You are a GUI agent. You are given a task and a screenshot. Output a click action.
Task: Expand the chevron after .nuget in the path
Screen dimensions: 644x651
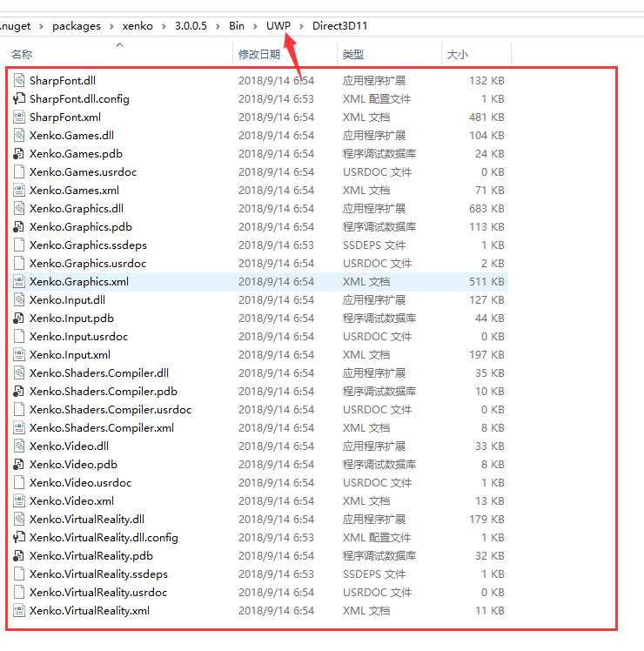[41, 26]
